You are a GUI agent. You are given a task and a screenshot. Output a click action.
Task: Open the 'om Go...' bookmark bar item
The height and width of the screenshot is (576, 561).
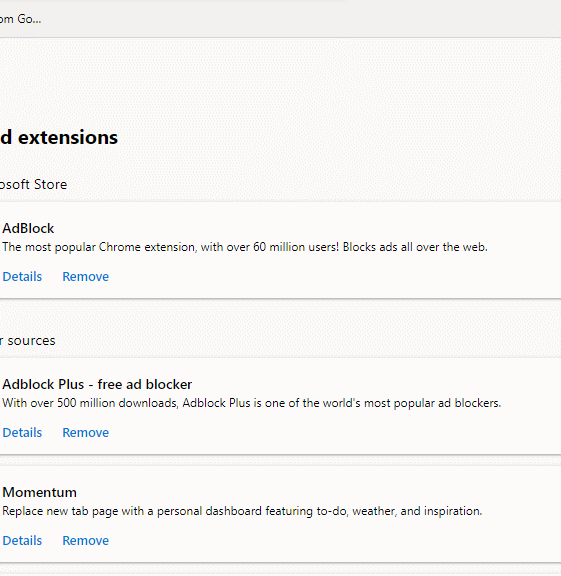(21, 19)
